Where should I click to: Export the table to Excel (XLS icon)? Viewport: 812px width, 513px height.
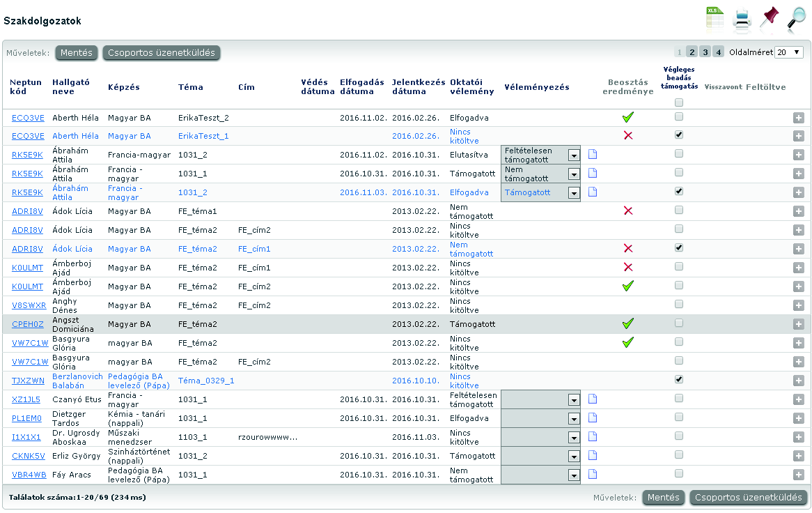point(715,19)
